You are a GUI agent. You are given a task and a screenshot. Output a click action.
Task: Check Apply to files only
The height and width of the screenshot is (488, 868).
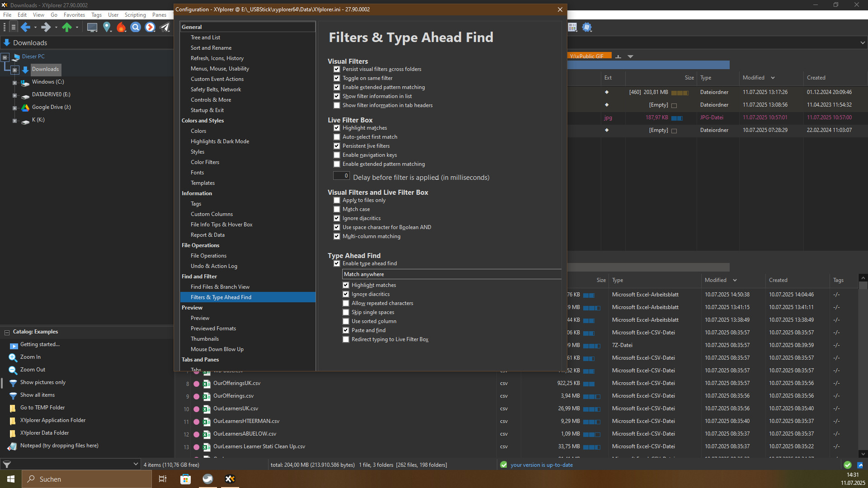point(337,200)
